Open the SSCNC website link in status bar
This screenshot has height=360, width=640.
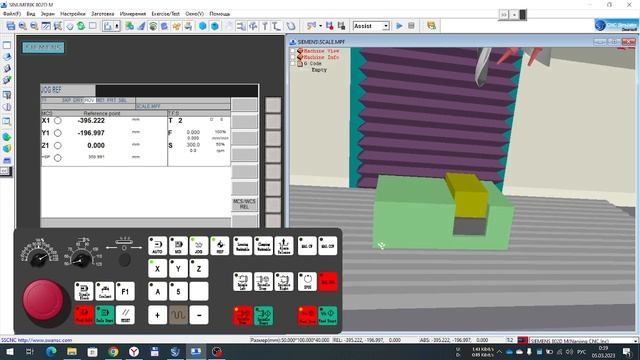click(37, 340)
